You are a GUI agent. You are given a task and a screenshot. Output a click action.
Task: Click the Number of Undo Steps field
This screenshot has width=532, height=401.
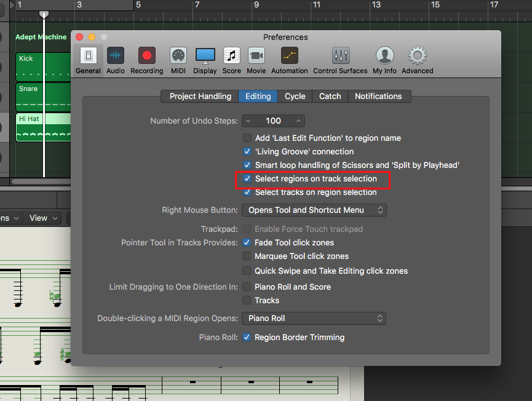click(273, 121)
